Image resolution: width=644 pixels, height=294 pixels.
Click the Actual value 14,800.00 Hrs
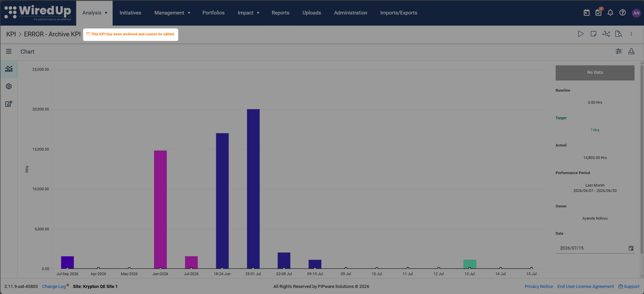coord(595,158)
